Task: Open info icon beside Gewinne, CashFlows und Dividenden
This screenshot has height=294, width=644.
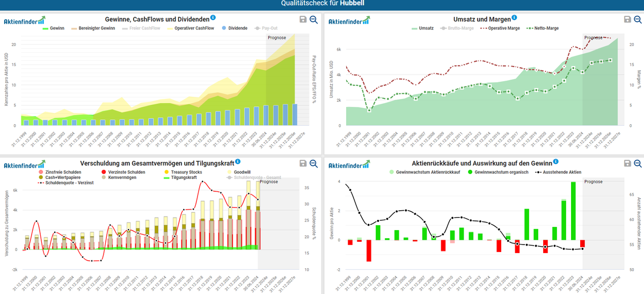Action: (x=214, y=18)
